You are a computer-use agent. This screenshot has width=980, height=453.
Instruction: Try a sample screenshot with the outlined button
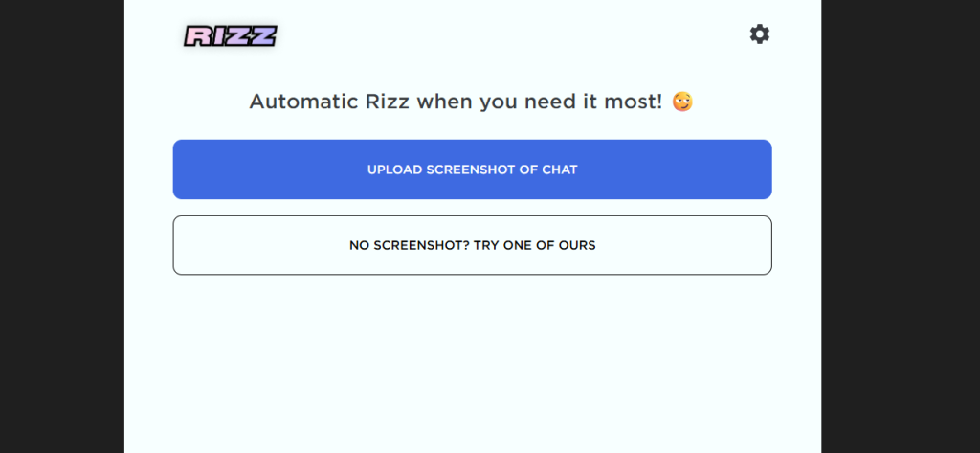(472, 245)
